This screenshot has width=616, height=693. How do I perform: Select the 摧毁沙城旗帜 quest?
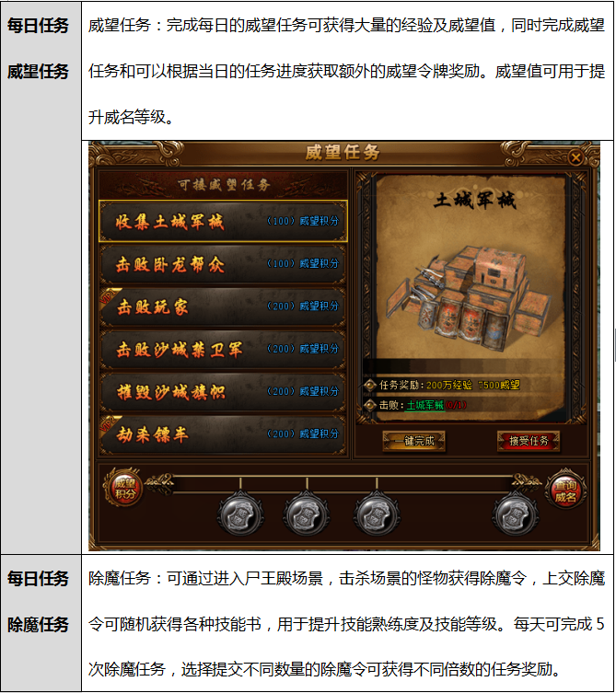coord(223,391)
